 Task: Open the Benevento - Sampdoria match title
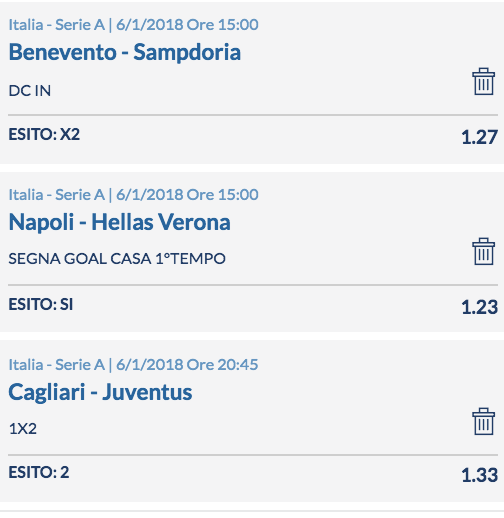(x=124, y=52)
